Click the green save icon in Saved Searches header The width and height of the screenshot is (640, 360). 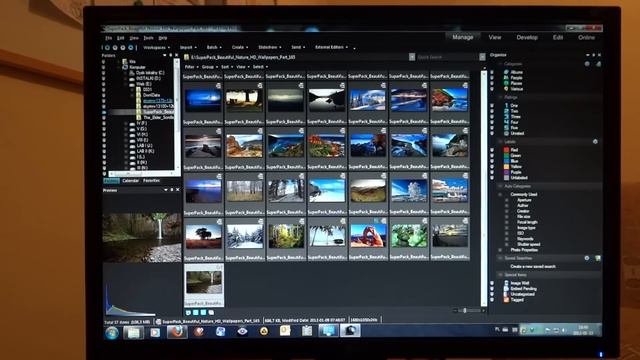click(598, 258)
